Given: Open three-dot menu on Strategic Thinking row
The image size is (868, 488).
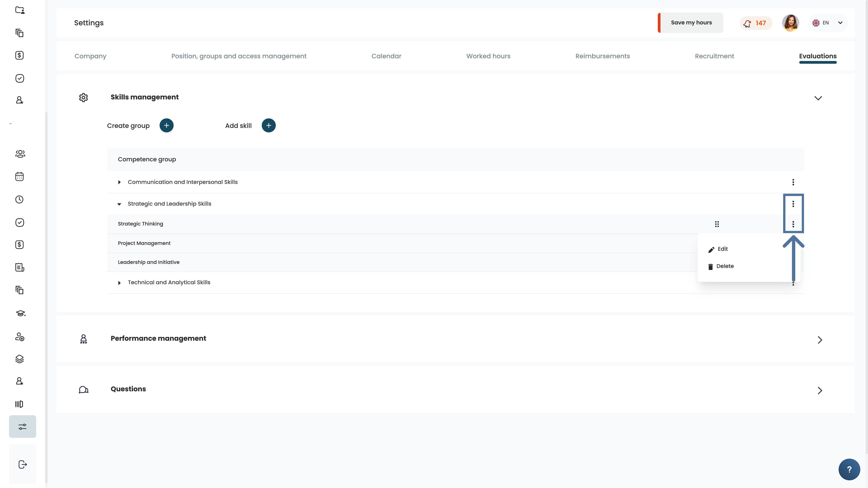Looking at the screenshot, I should pyautogui.click(x=793, y=224).
